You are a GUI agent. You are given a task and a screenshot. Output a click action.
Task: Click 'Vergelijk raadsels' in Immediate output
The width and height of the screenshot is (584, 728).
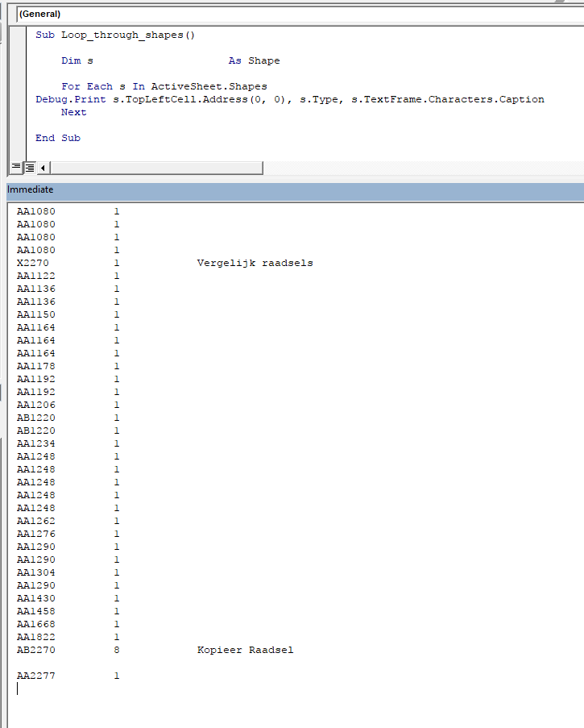255,263
